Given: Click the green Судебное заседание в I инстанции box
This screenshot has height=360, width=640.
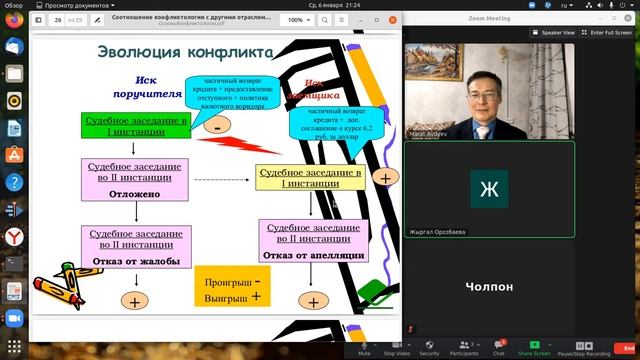Looking at the screenshot, I should coord(136,126).
